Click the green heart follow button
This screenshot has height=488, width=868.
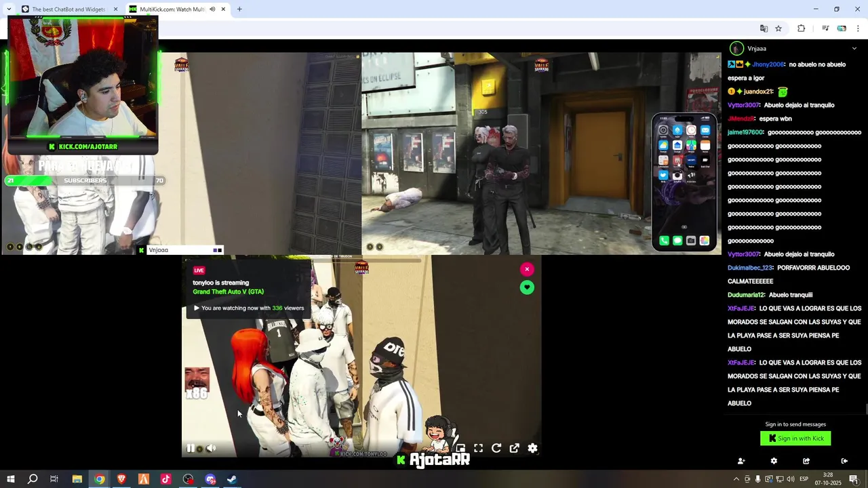[527, 287]
